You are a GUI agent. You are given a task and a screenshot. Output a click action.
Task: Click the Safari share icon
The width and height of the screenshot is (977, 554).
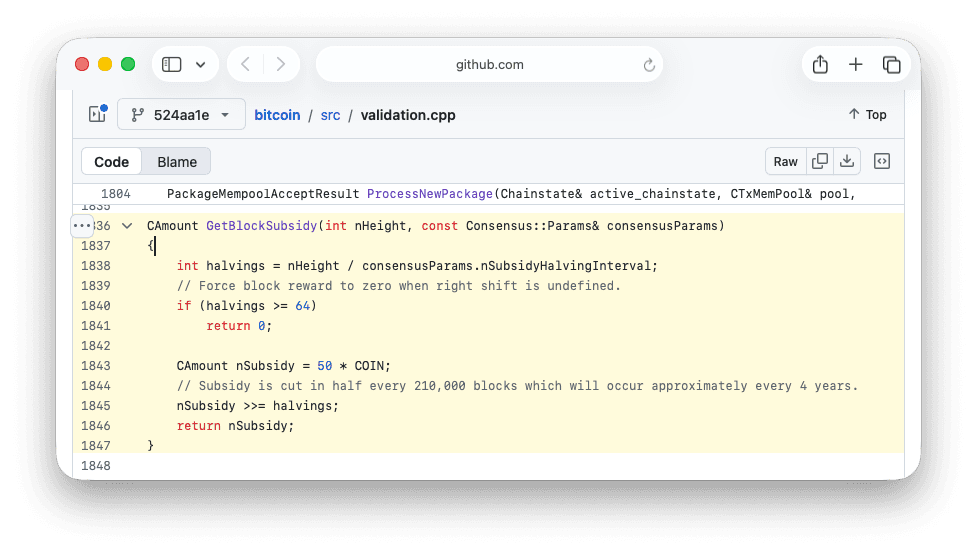click(x=820, y=65)
